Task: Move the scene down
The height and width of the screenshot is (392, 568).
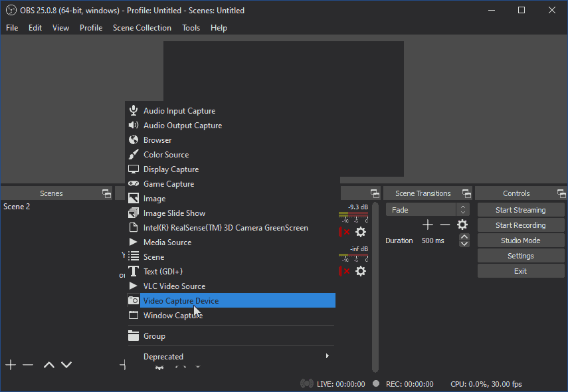Action: click(x=66, y=365)
